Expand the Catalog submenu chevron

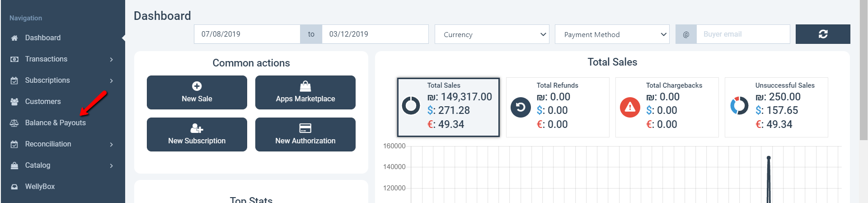pos(111,165)
